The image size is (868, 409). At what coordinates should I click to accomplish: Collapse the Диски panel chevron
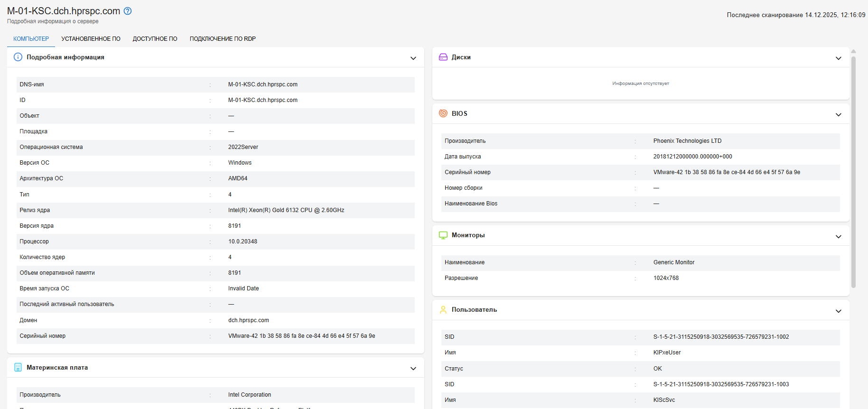[839, 58]
